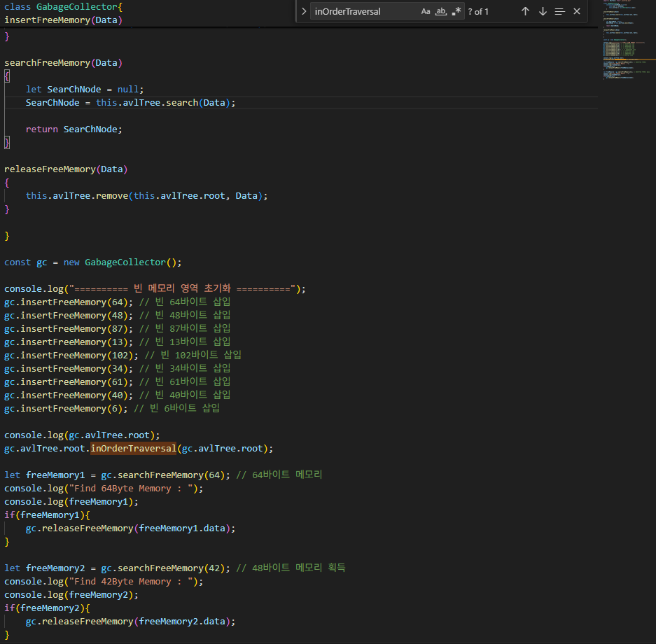656x644 pixels.
Task: Click the 'Find 64Byte Memory' console.log line
Action: tap(104, 489)
